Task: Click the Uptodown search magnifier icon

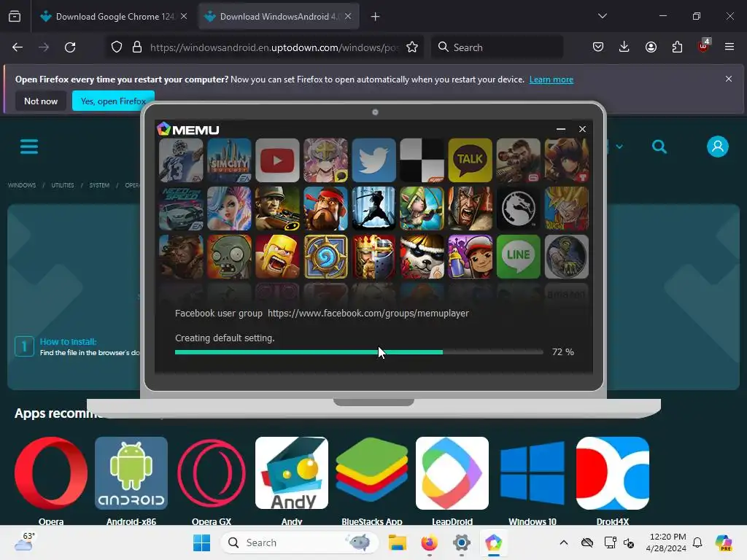Action: 659,147
